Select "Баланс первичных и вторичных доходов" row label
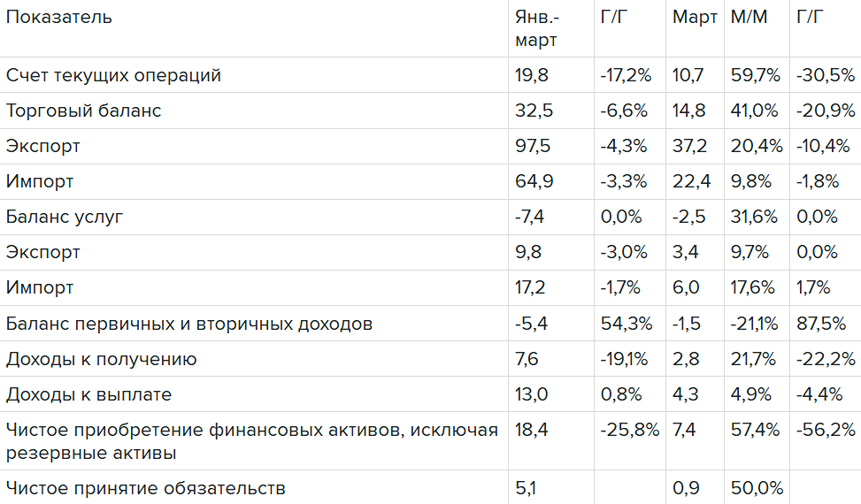Viewport: 861px width, 504px height. [x=189, y=324]
